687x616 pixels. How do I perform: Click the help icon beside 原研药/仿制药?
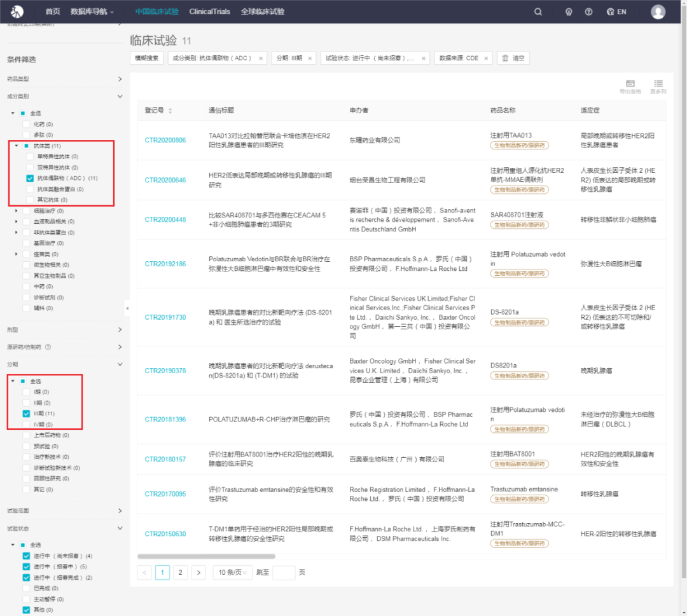click(48, 346)
